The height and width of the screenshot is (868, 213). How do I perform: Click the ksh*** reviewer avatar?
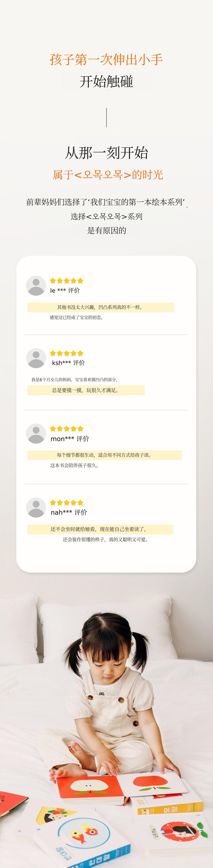pos(36,358)
